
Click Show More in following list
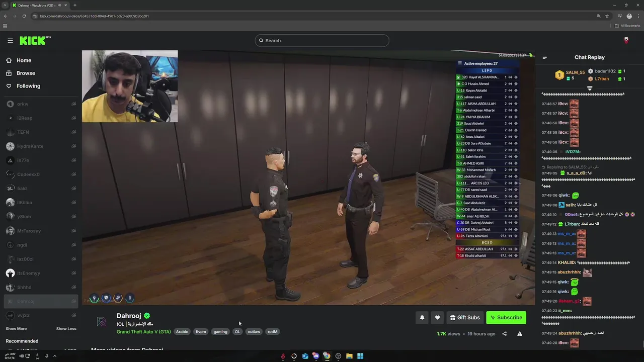pyautogui.click(x=16, y=329)
